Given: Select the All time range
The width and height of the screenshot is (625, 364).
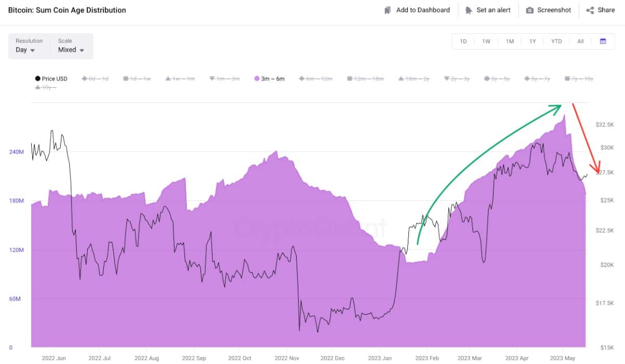Looking at the screenshot, I should click(x=580, y=42).
